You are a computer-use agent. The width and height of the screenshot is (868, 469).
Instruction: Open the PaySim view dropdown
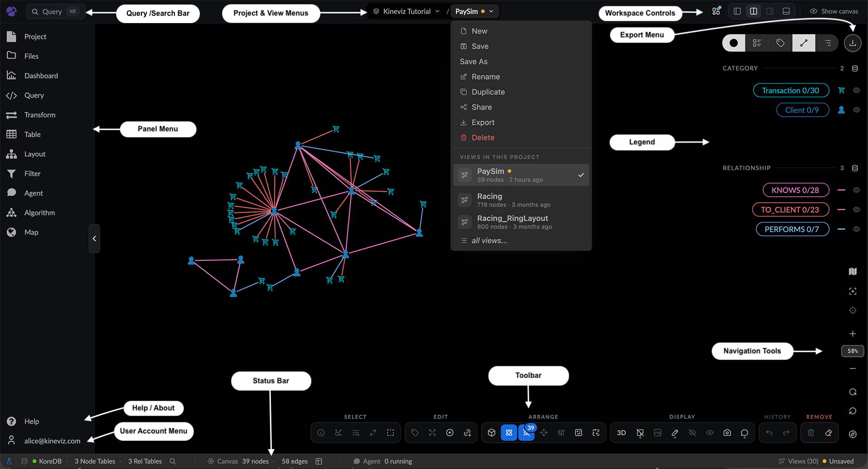pos(474,11)
